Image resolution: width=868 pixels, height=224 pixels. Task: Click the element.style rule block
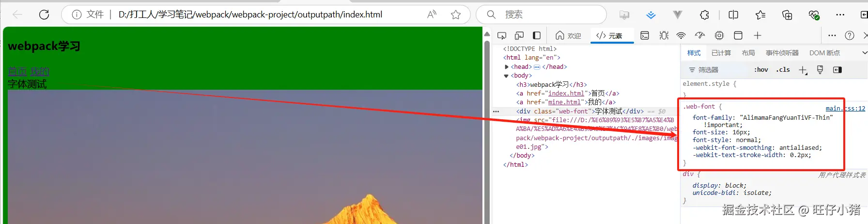[x=774, y=88]
